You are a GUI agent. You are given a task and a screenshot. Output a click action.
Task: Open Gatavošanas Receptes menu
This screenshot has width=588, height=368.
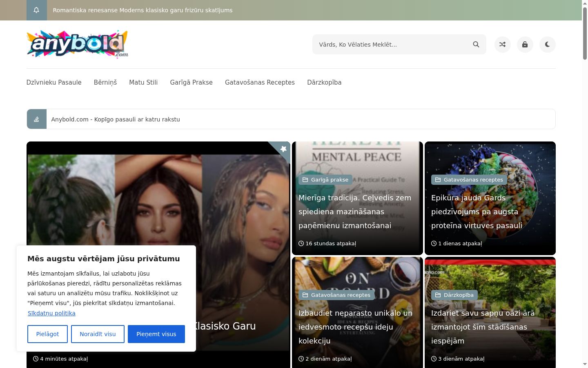pyautogui.click(x=260, y=82)
